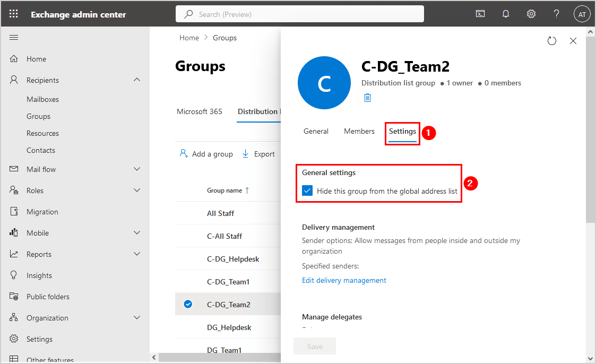596x364 pixels.
Task: Collapse the navigation hamburger menu
Action: pos(14,38)
